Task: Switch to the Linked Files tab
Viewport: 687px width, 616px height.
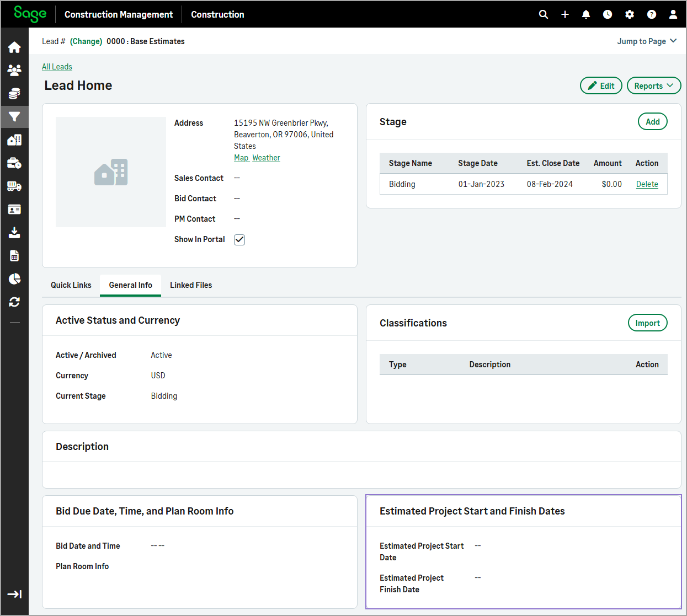Action: [x=191, y=285]
